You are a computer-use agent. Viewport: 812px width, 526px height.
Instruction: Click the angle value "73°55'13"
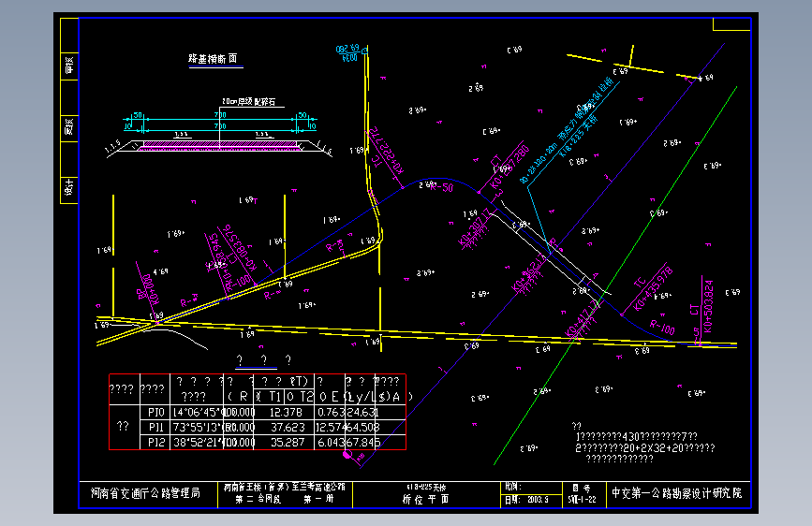tap(198, 427)
